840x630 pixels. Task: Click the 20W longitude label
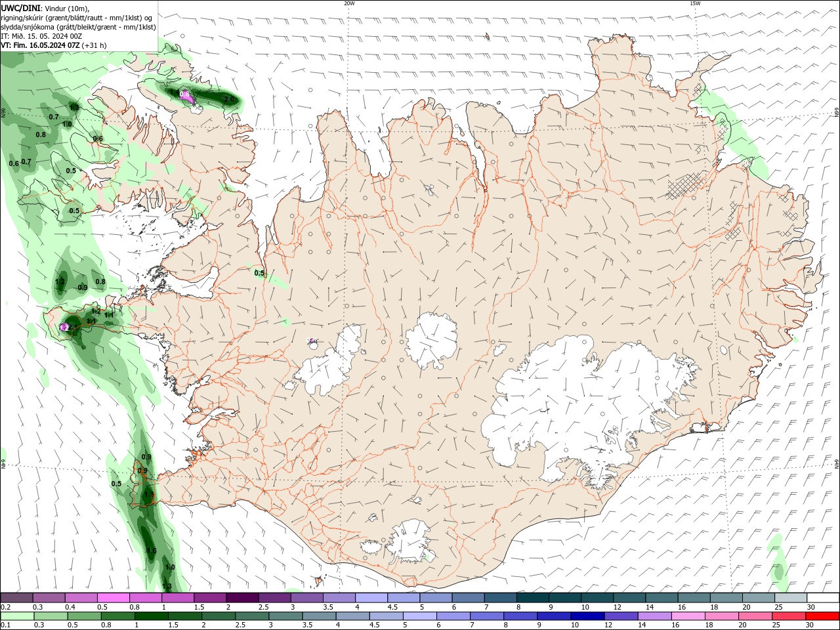coord(349,3)
